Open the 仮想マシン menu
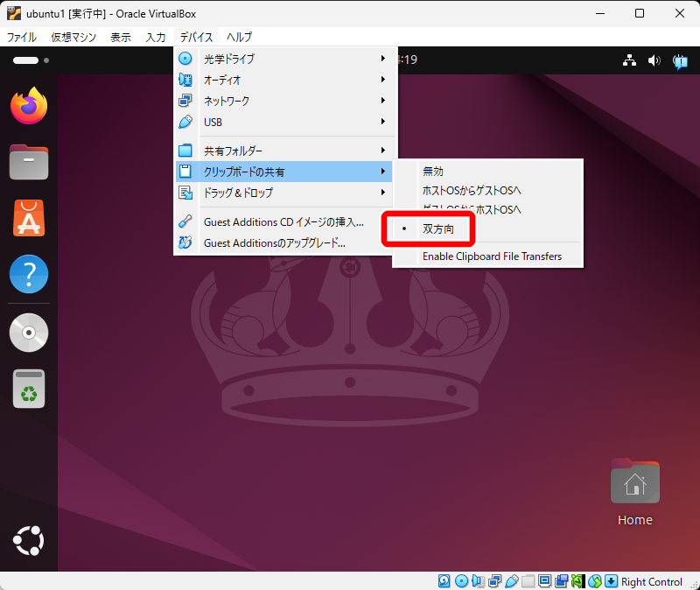The height and width of the screenshot is (590, 700). [x=73, y=37]
